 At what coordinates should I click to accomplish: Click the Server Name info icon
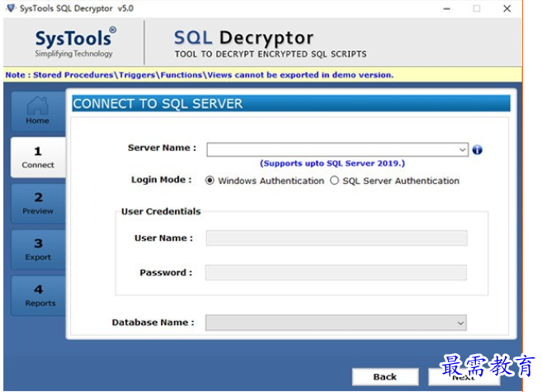pos(478,149)
